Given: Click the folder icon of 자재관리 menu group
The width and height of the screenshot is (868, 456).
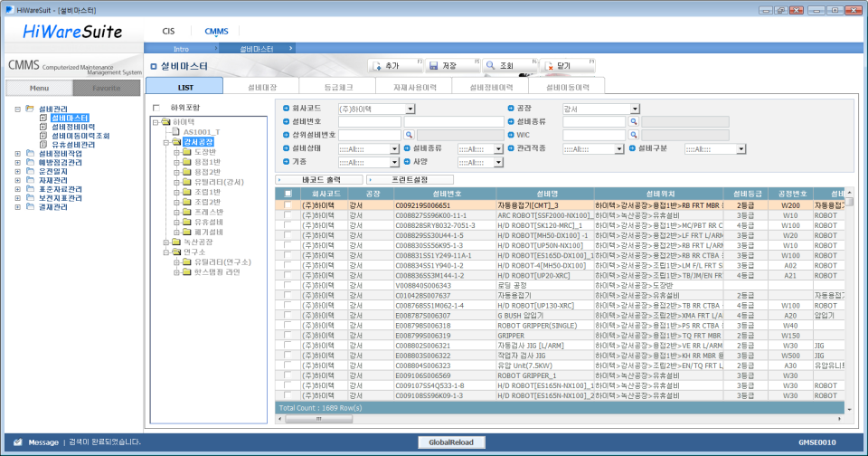Looking at the screenshot, I should 30,180.
